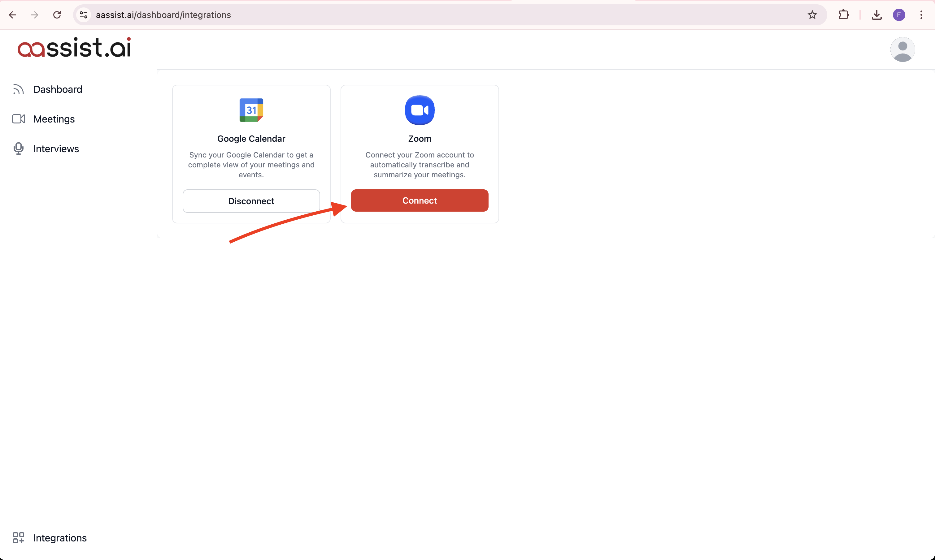Disconnect Google Calendar integration
Viewport: 935px width, 560px height.
(x=251, y=201)
